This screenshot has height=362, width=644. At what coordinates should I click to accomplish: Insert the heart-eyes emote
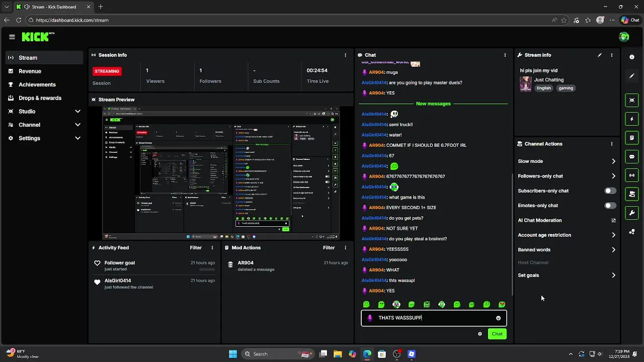point(502,304)
